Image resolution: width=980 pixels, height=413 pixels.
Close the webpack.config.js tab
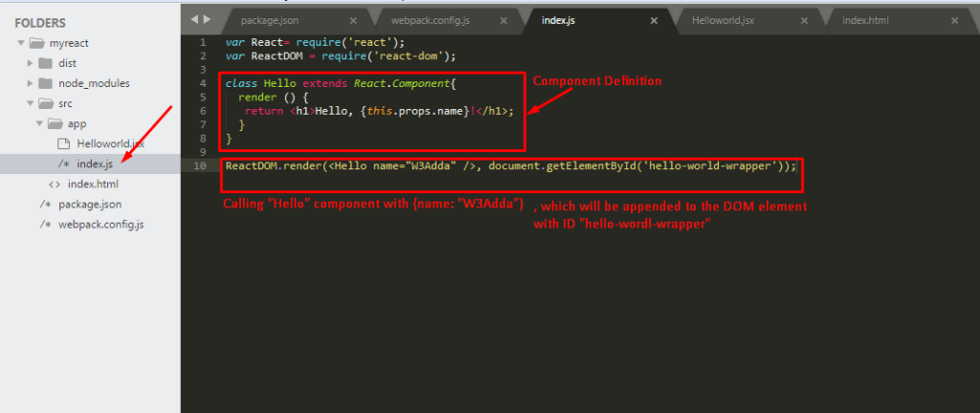[503, 21]
